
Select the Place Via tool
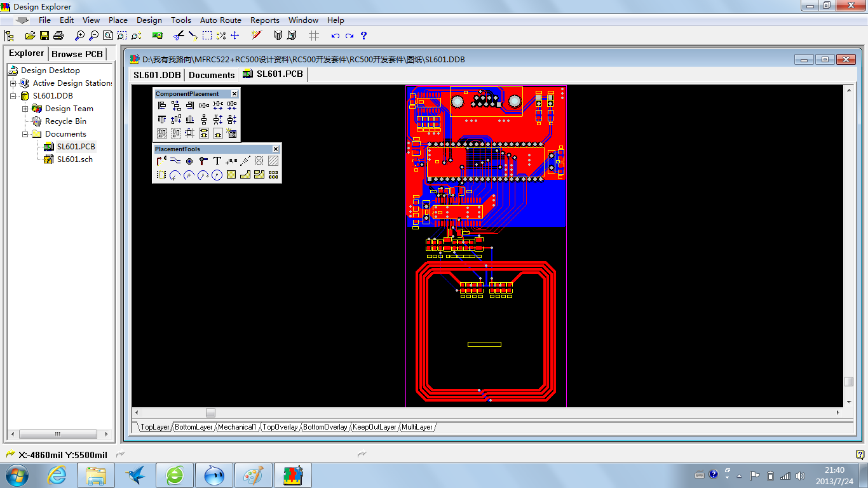click(189, 161)
